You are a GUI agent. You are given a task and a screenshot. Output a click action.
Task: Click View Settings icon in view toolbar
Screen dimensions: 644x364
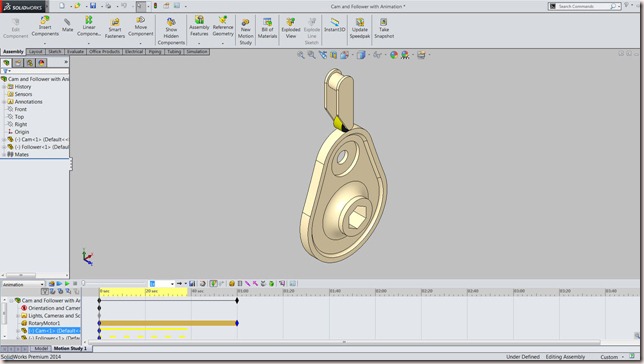[421, 55]
